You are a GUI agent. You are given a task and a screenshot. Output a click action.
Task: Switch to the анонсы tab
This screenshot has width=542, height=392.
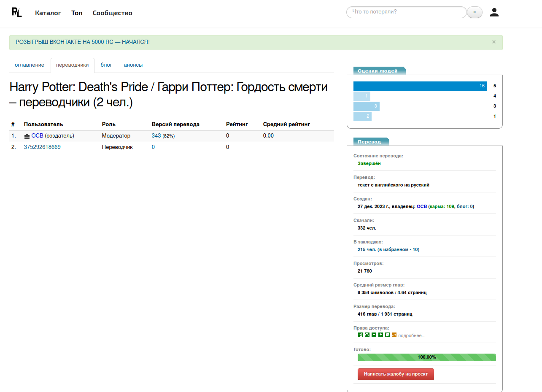tap(133, 65)
